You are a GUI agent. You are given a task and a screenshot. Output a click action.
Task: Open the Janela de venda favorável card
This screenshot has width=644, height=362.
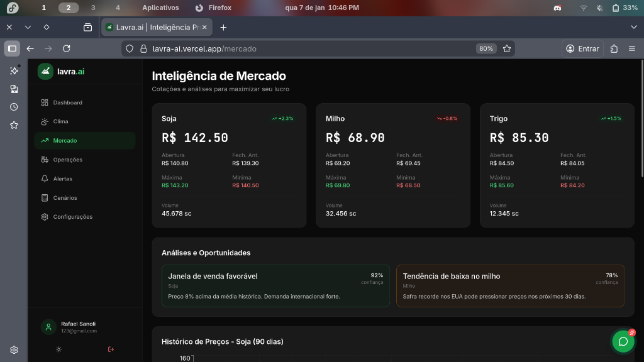[275, 286]
